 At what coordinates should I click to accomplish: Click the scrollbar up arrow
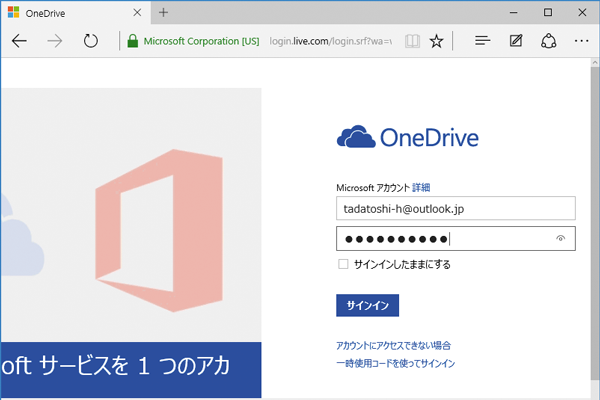click(595, 62)
